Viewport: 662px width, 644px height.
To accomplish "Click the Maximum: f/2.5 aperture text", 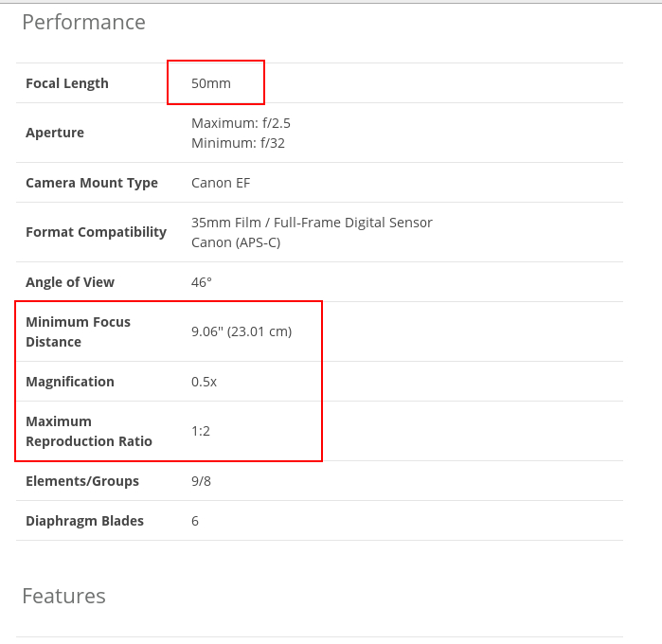I will point(241,123).
